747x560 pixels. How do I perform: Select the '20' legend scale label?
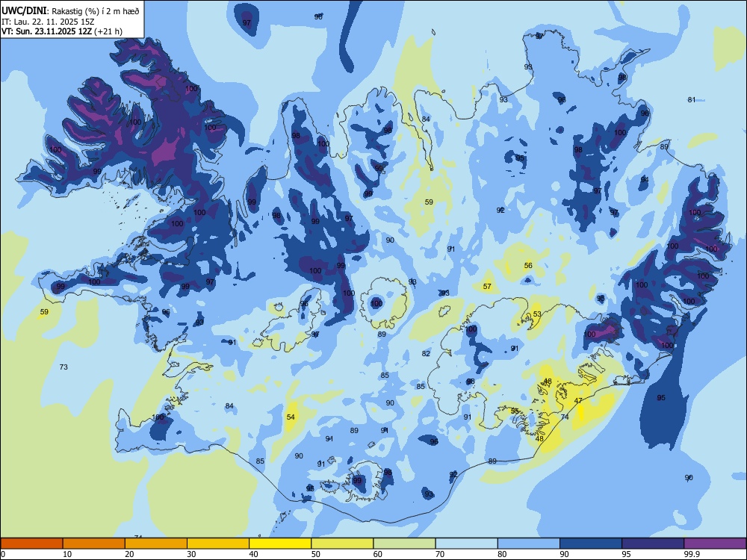(x=129, y=554)
